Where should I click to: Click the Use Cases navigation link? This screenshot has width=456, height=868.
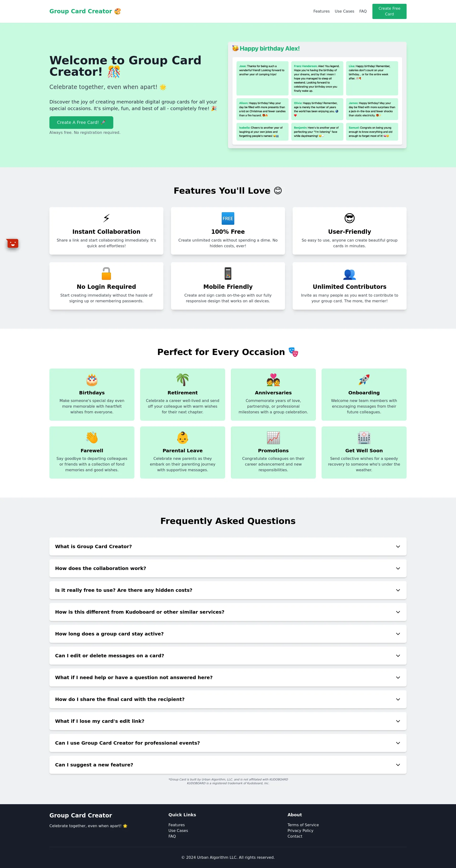coord(345,11)
